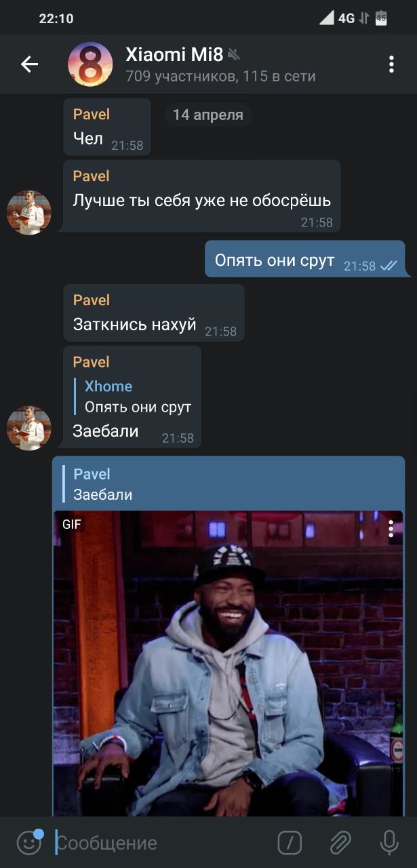Open Pavel's avatar beside the Заебали message
417x868 pixels.
coord(29,428)
